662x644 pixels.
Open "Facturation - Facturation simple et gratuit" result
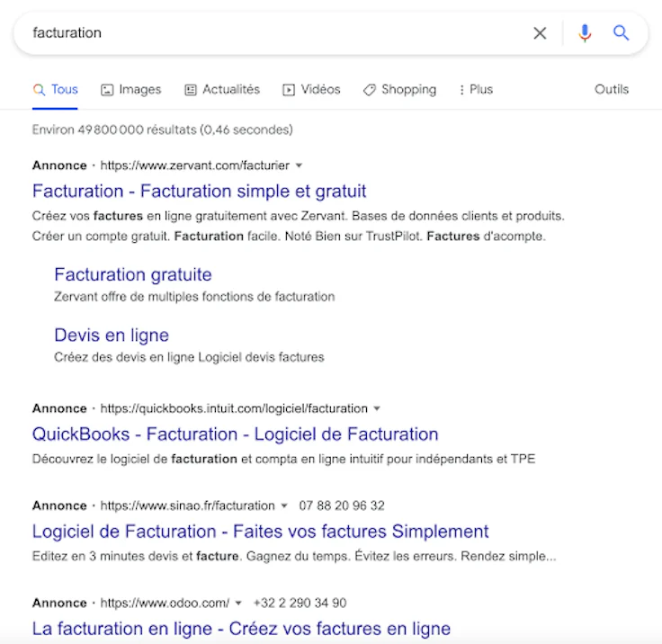pyautogui.click(x=200, y=192)
